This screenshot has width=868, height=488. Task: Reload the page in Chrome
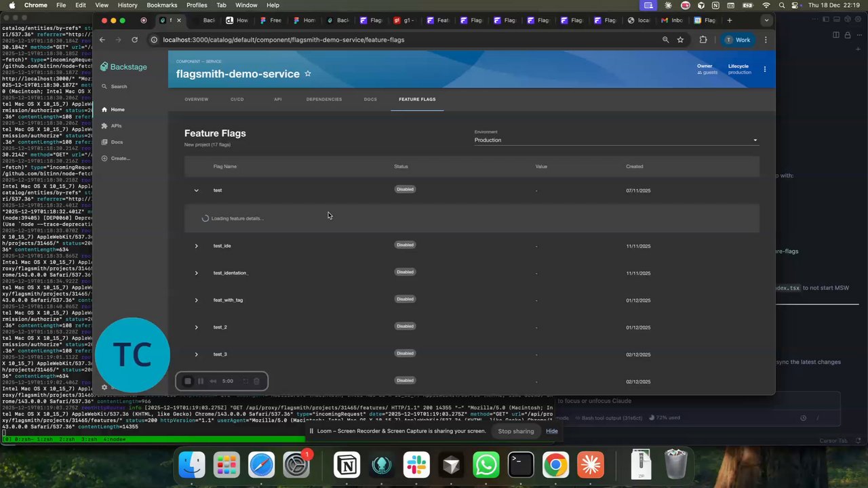[x=134, y=39]
